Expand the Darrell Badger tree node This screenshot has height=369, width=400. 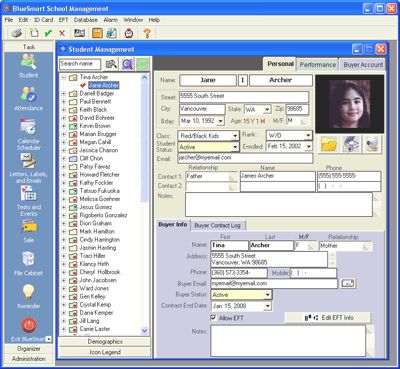coord(64,94)
